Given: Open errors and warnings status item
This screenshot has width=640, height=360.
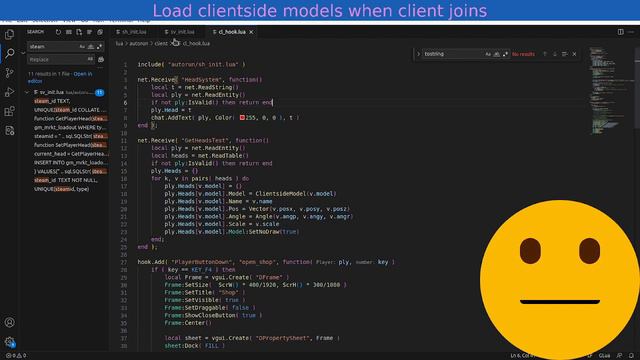Looking at the screenshot, I should pyautogui.click(x=16, y=356).
